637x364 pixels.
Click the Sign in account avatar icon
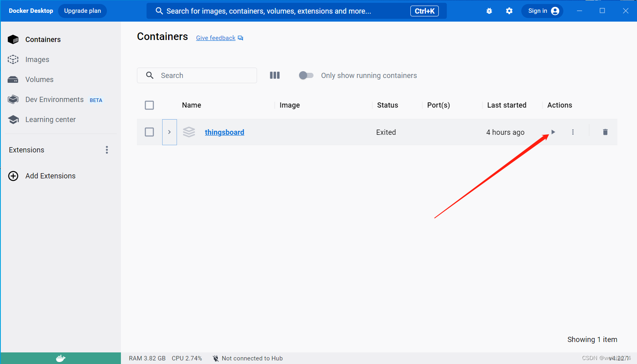(x=555, y=11)
